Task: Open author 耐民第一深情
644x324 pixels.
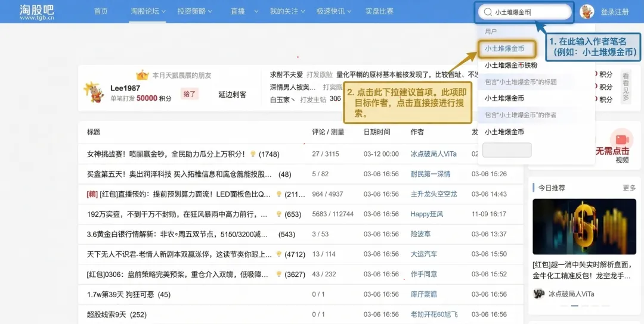Action: (x=431, y=174)
